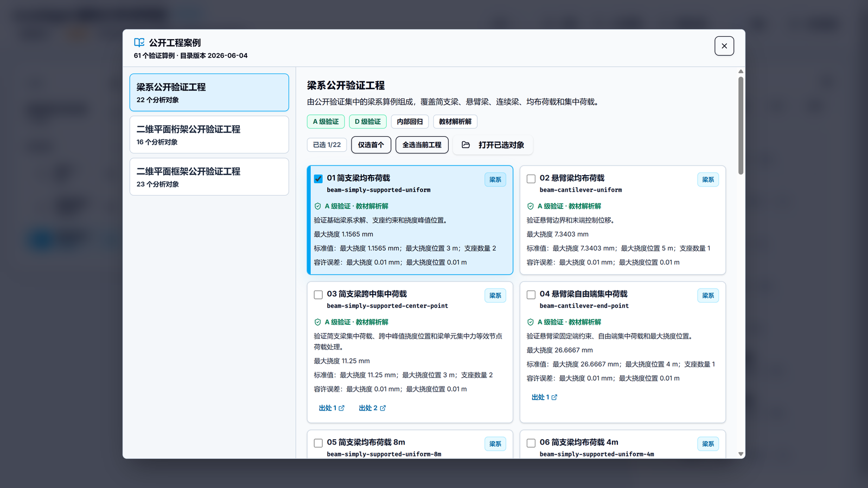This screenshot has height=488, width=868.
Task: Open 出处 1 link on card 03
Action: click(x=331, y=408)
